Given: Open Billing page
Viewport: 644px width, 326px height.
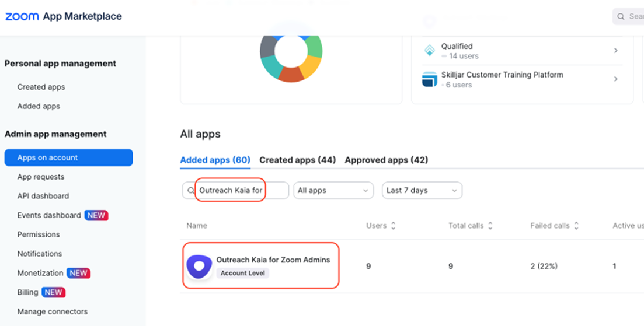Looking at the screenshot, I should [x=27, y=292].
